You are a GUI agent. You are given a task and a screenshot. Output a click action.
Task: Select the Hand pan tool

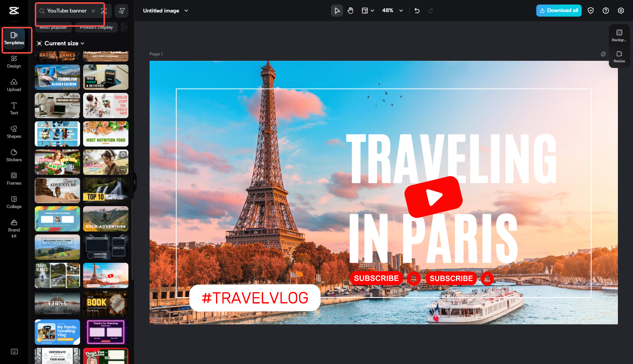[x=350, y=11]
